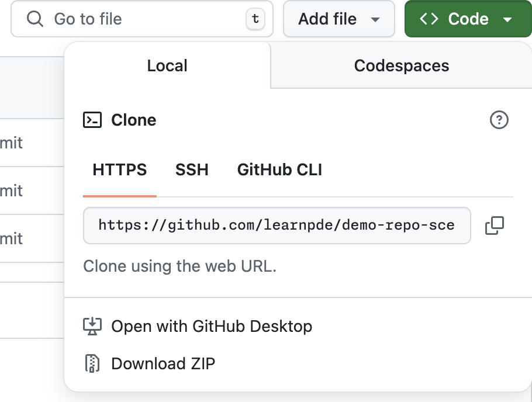
Task: Select the GitHub CLI clone tab
Action: tap(279, 169)
